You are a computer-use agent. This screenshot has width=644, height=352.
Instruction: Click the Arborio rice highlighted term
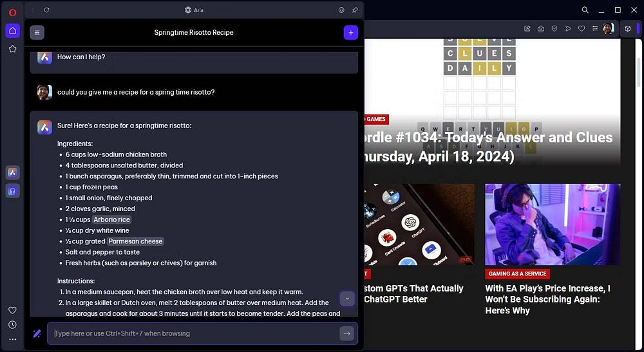click(111, 219)
